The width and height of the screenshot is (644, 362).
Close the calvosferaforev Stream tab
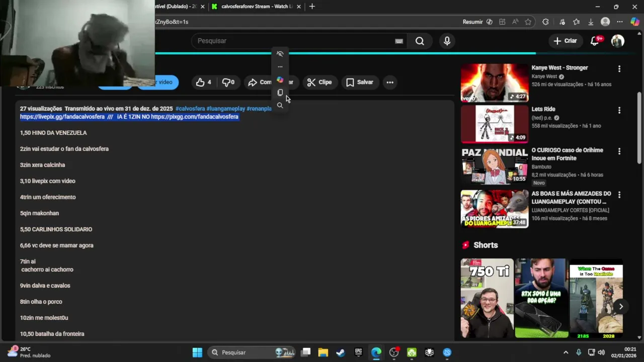click(299, 7)
